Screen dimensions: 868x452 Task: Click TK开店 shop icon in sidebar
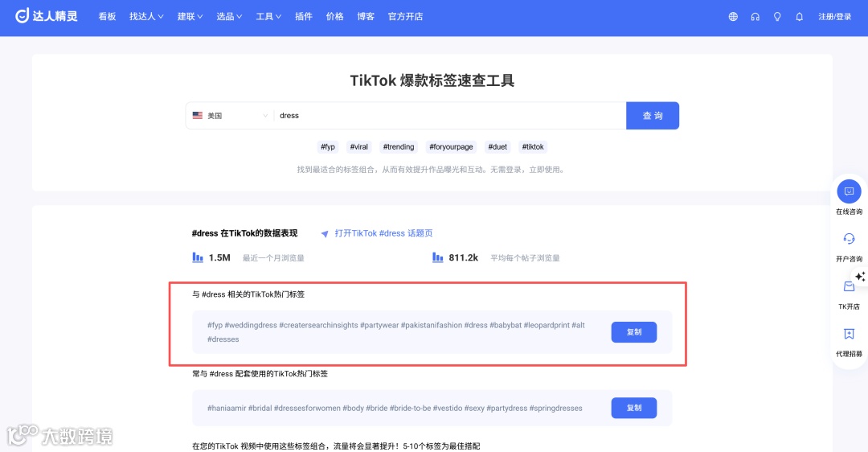(849, 286)
